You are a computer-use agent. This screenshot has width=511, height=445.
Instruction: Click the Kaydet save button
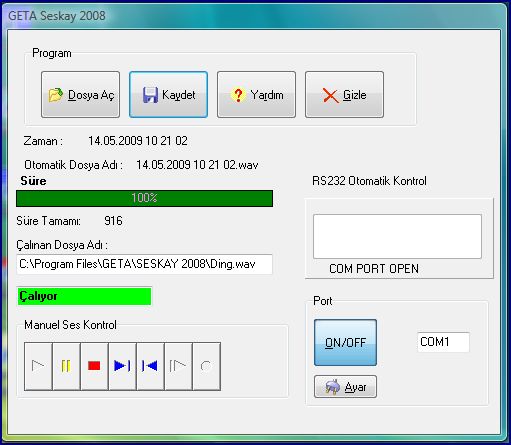[x=168, y=95]
